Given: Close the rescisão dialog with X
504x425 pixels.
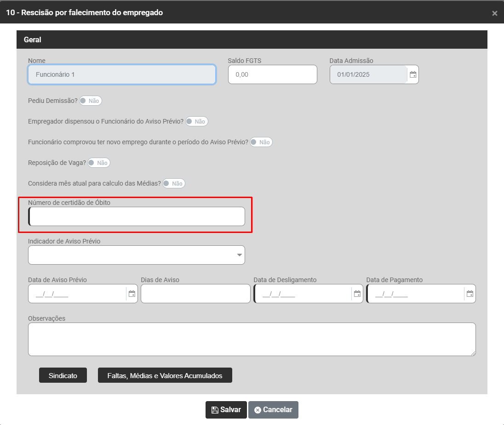Looking at the screenshot, I should coord(495,13).
